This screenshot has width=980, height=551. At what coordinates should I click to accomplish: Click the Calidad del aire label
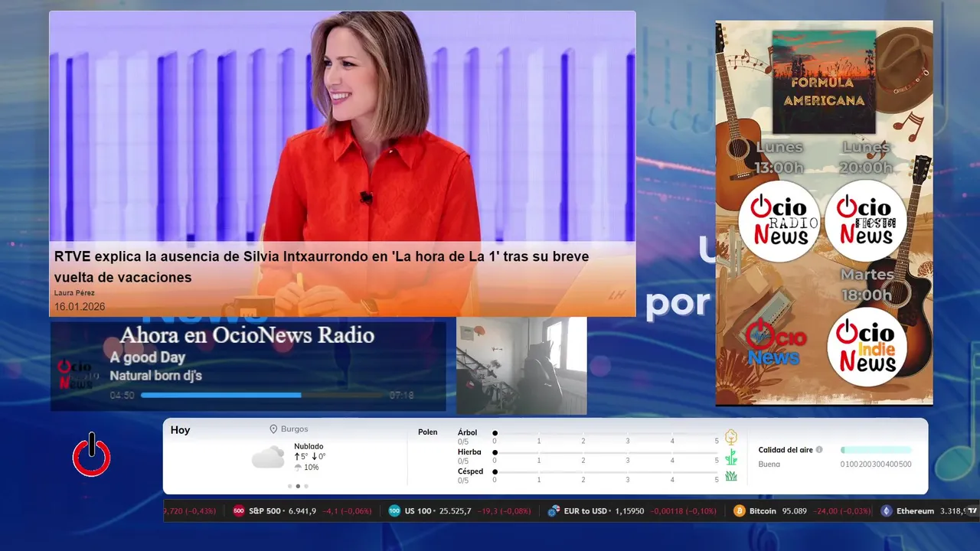point(786,450)
